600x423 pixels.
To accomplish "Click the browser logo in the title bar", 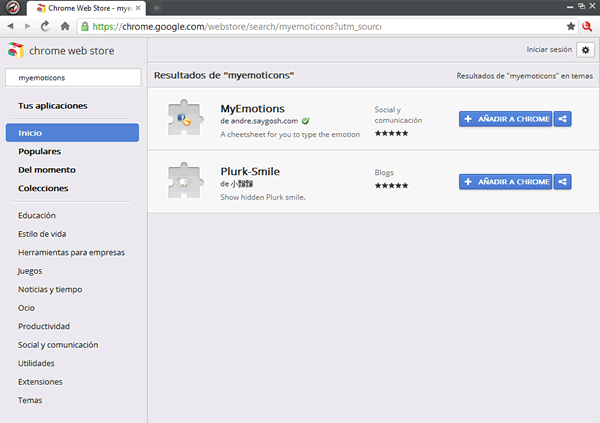I will (13, 7).
